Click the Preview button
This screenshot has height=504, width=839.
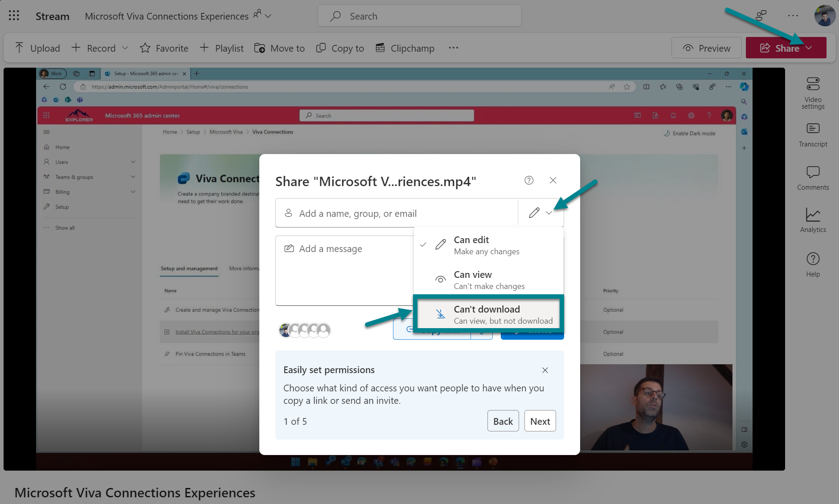pos(706,48)
